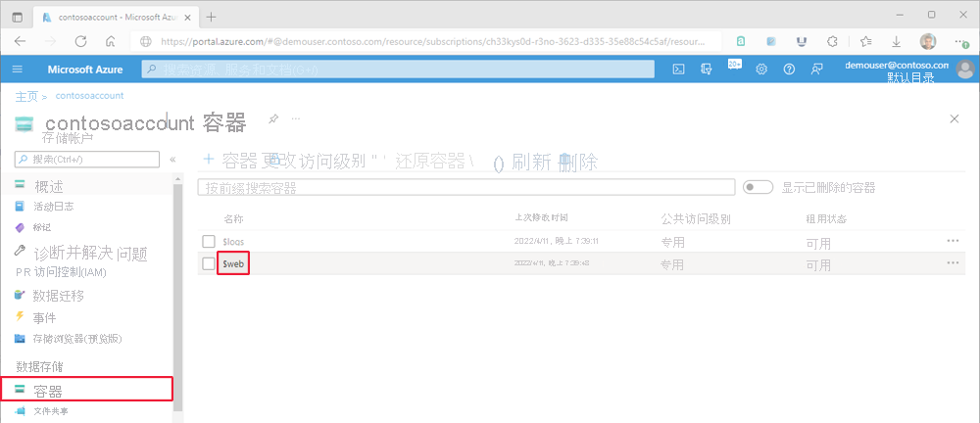Open the browser favorites star icon
980x423 pixels.
[x=865, y=41]
